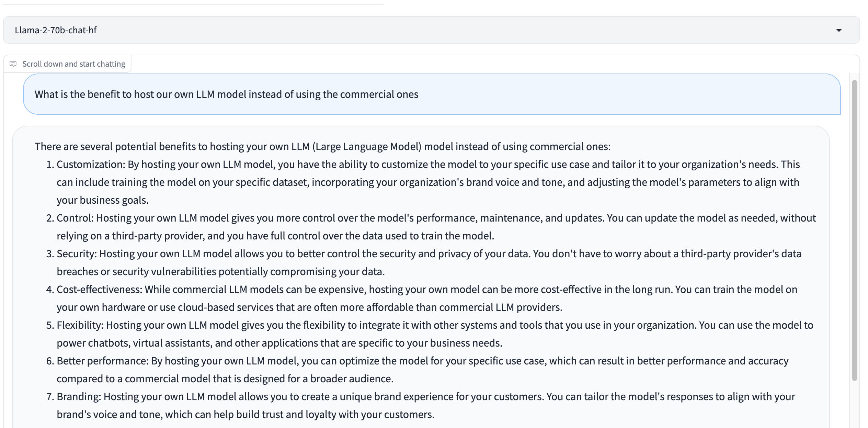Viewport: 868px width, 428px height.
Task: Click the 'your business goals.' line in item 1
Action: [102, 200]
